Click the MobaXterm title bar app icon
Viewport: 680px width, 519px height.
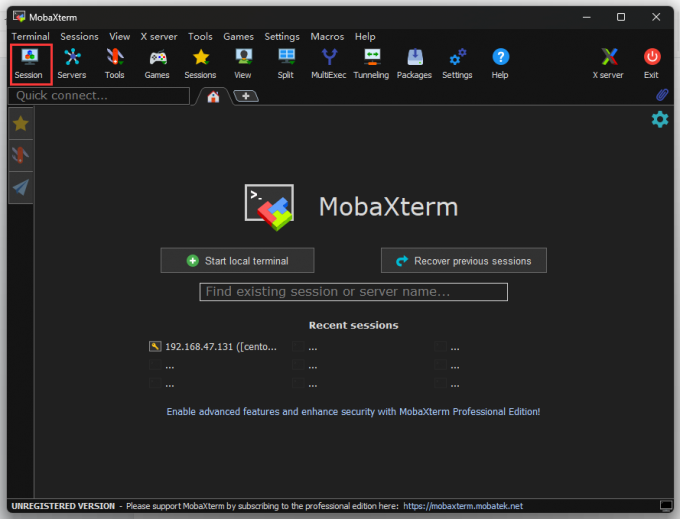point(19,17)
